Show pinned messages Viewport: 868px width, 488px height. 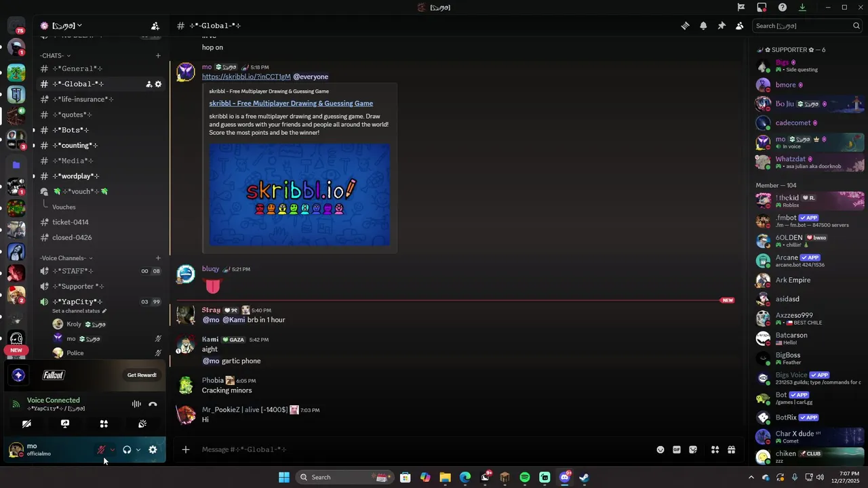coord(722,26)
